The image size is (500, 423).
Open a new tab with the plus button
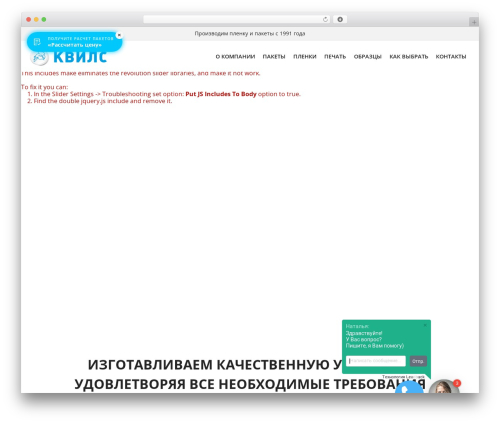point(474,22)
